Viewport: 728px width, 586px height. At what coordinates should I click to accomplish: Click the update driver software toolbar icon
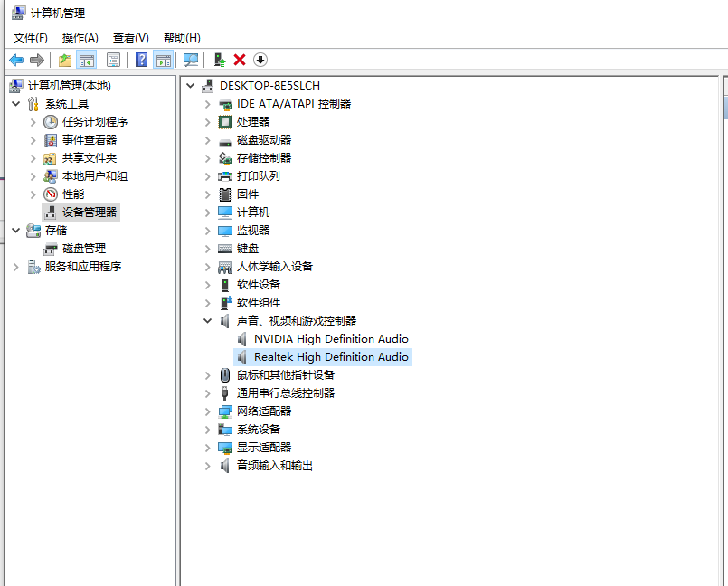click(219, 59)
